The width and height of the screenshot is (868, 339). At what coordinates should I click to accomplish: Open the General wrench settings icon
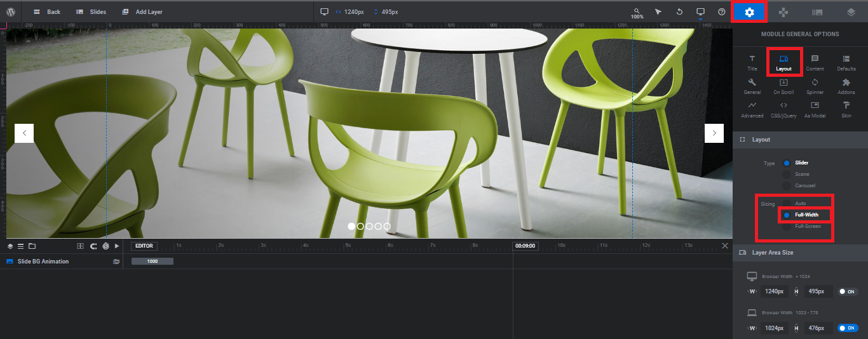click(752, 86)
